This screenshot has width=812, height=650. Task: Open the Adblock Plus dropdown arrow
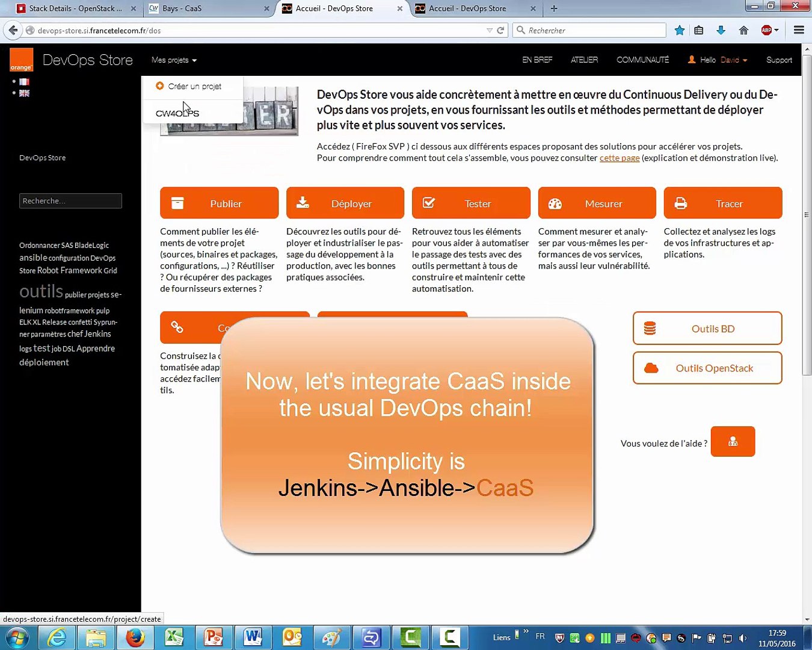point(777,30)
